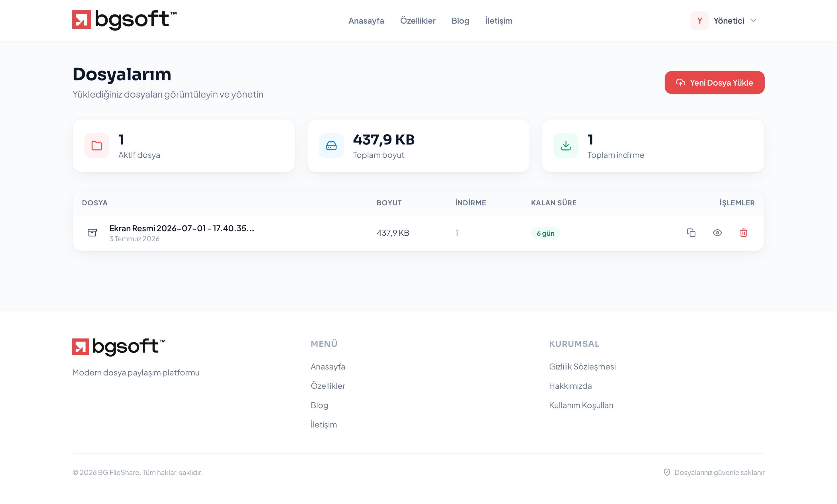837x504 pixels.
Task: Click the bgsoft logo in the header
Action: pos(124,20)
